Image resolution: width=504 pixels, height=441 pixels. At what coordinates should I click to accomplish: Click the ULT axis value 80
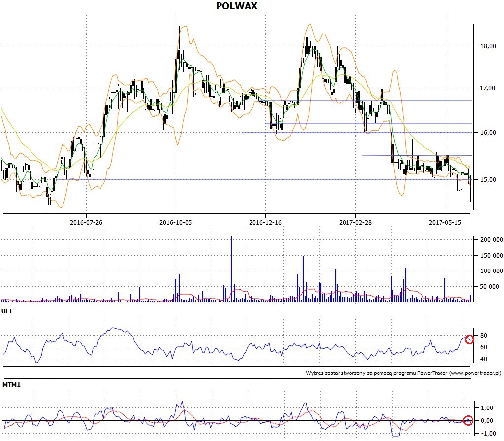483,336
